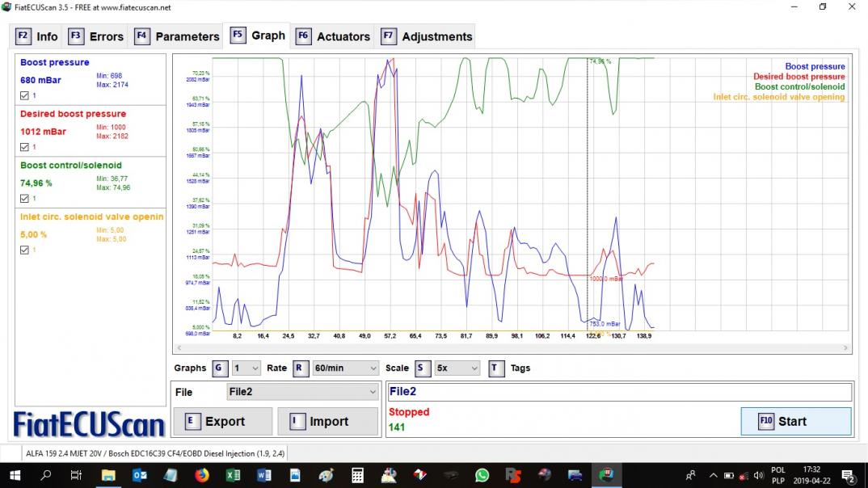The height and width of the screenshot is (488, 868).
Task: Toggle the Boost pressure graph checkbox
Action: click(24, 95)
